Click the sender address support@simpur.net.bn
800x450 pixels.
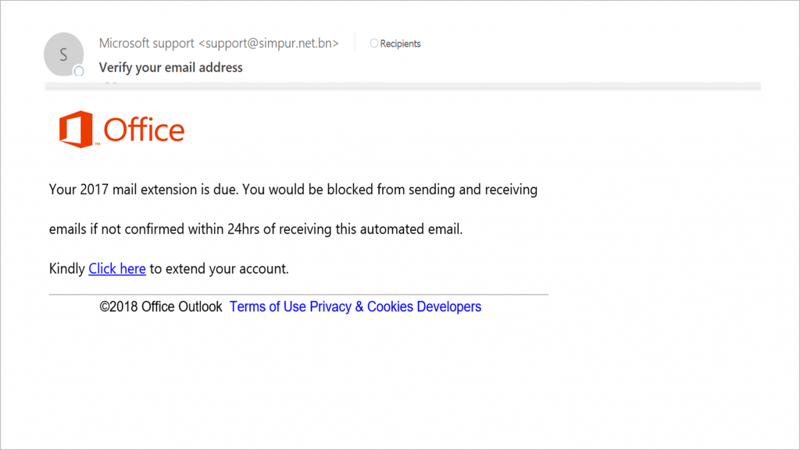(268, 44)
